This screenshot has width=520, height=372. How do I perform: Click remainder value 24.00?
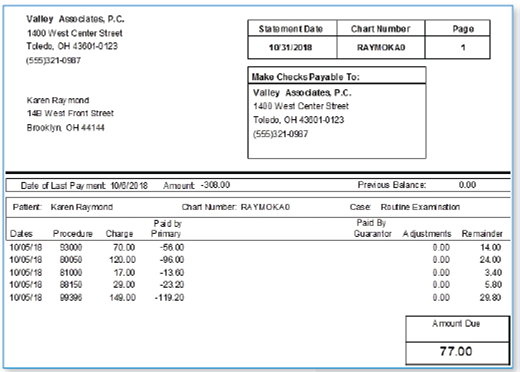coord(490,260)
